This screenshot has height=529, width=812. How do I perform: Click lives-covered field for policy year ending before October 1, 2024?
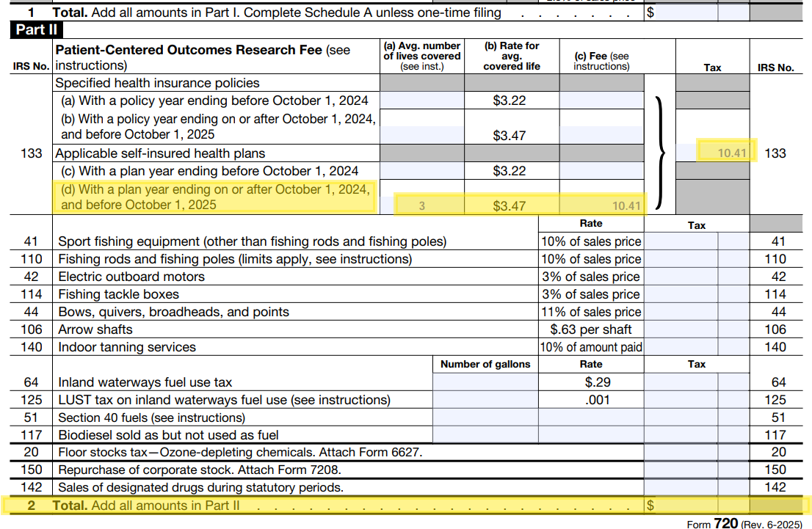(x=422, y=101)
